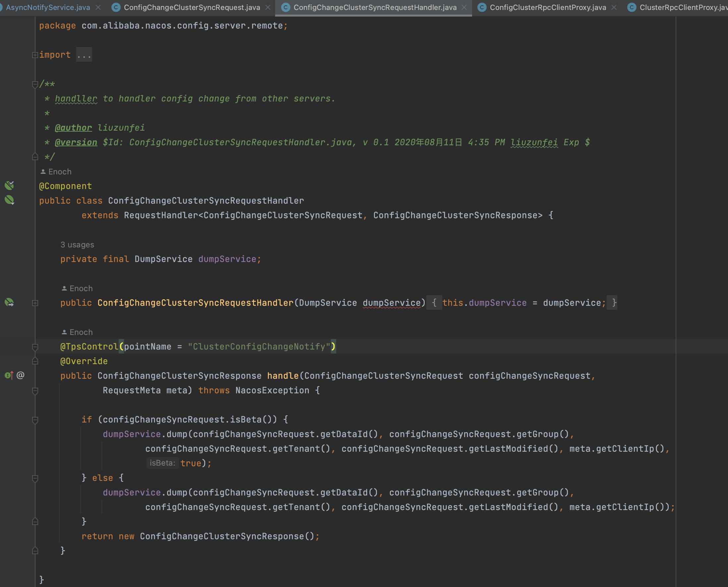Toggle fold at @Override annotation line
Screen dimensions: 728x587
click(x=35, y=361)
